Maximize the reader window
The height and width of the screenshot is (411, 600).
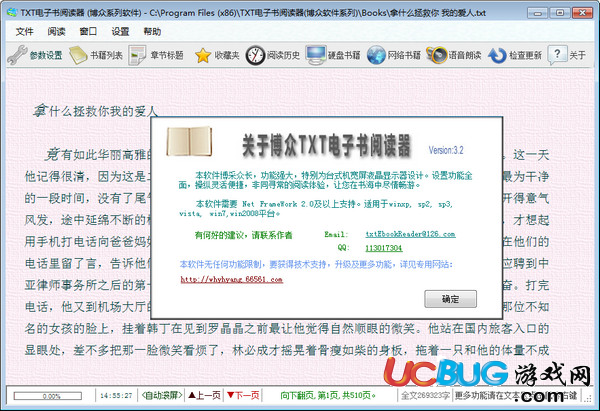coord(559,13)
